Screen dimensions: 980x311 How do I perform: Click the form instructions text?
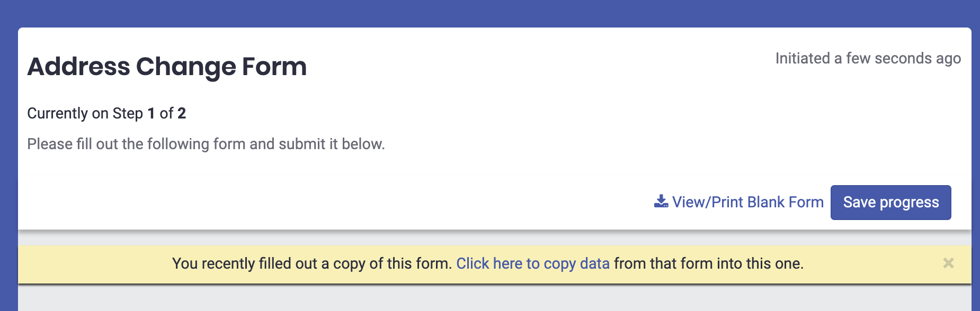click(207, 143)
